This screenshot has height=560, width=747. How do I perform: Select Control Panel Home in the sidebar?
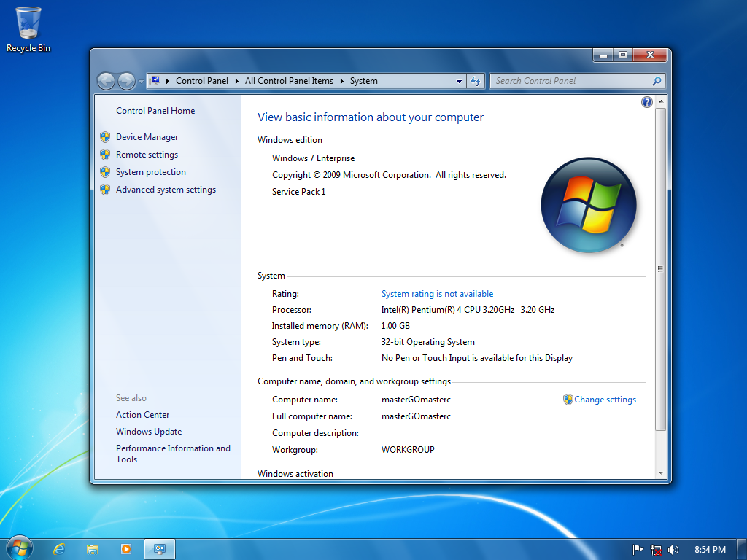155,110
